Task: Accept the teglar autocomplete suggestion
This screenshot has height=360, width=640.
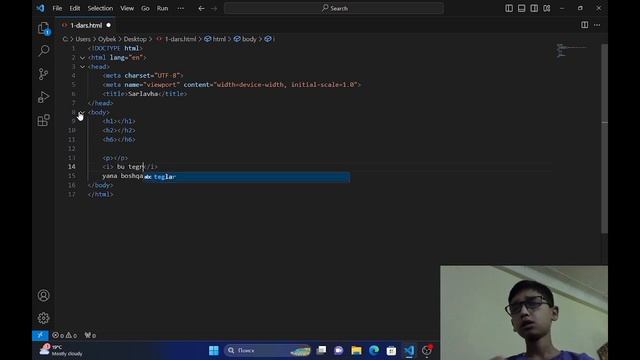Action: 247,177
